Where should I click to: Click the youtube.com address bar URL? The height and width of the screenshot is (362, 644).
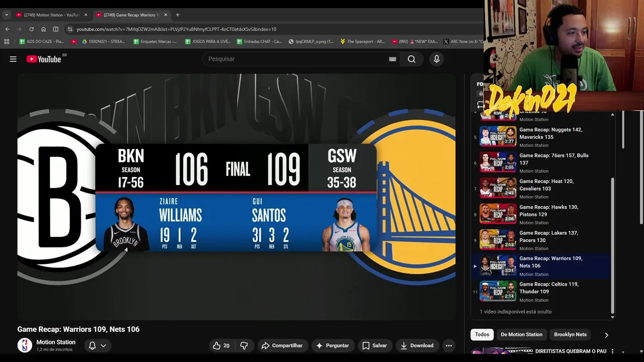pos(176,29)
